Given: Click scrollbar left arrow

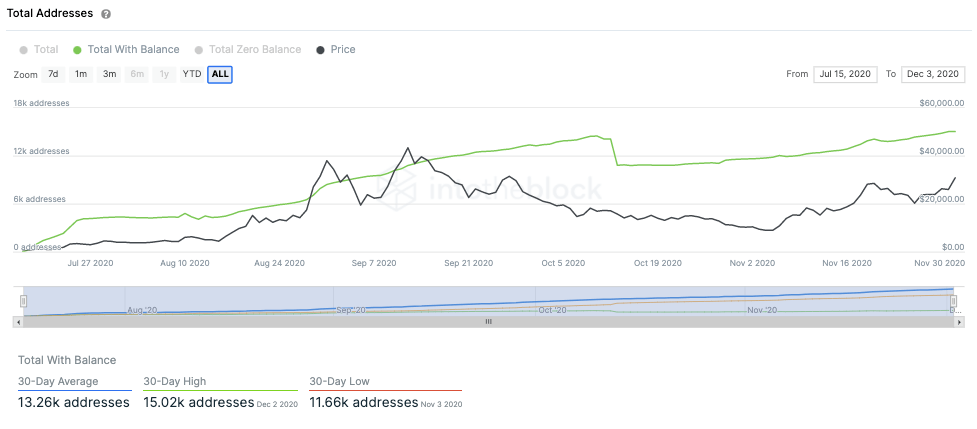Looking at the screenshot, I should (18, 322).
